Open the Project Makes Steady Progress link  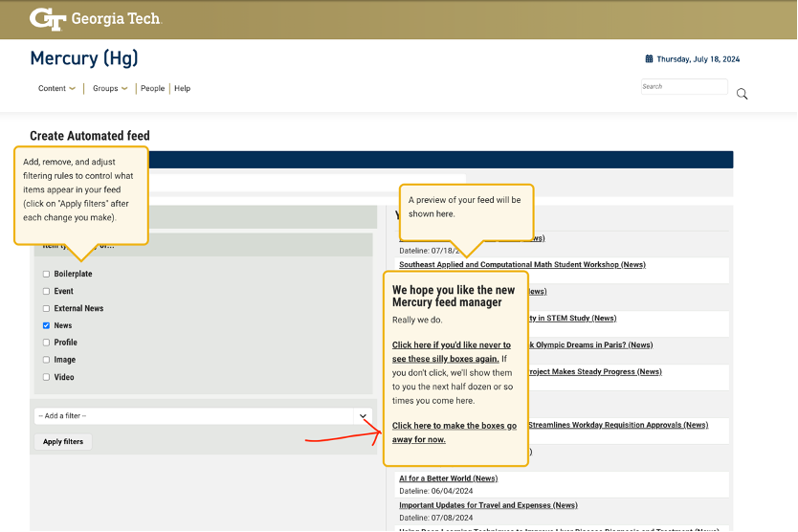tap(595, 371)
